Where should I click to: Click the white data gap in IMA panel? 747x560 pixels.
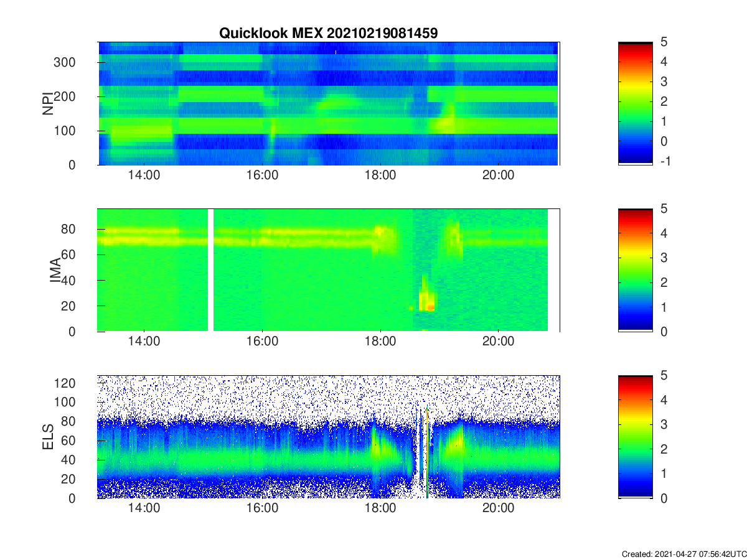point(210,270)
